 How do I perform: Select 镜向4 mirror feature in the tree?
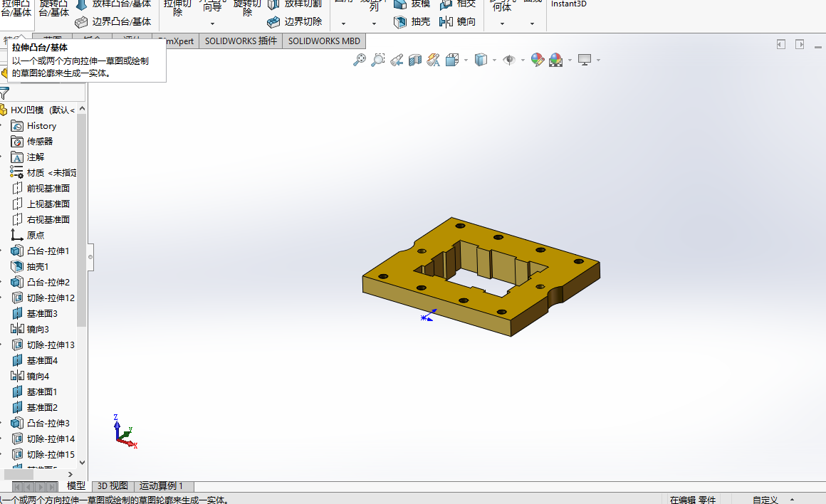pyautogui.click(x=30, y=377)
